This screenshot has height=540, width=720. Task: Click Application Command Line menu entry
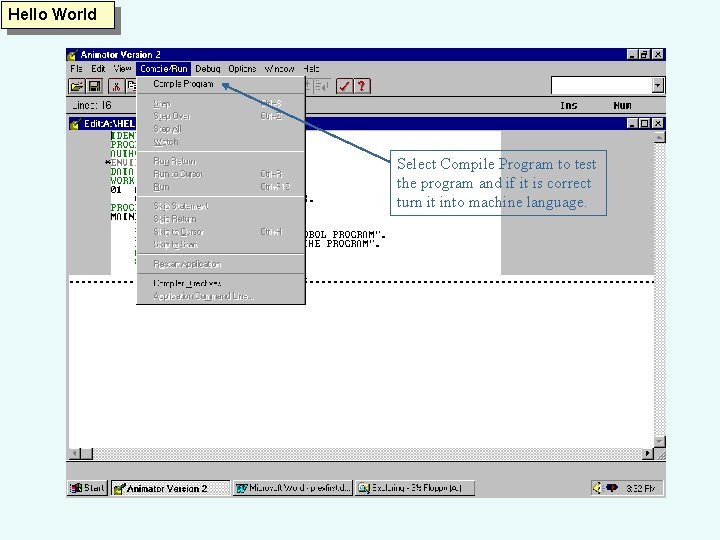tap(221, 296)
